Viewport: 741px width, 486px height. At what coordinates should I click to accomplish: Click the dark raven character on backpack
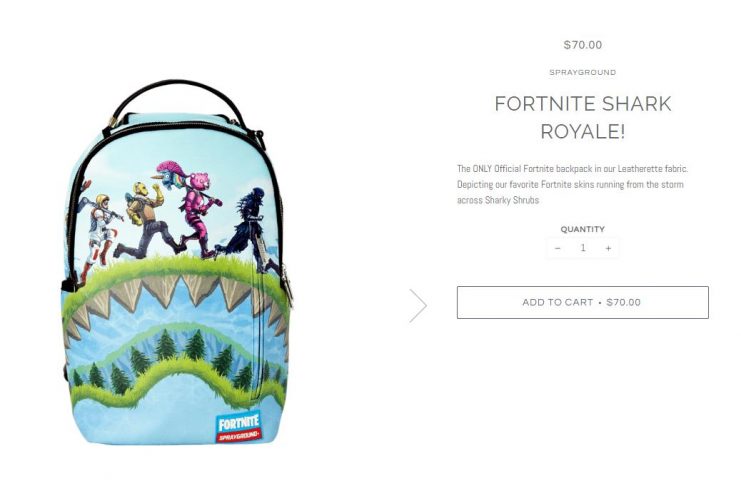click(246, 227)
